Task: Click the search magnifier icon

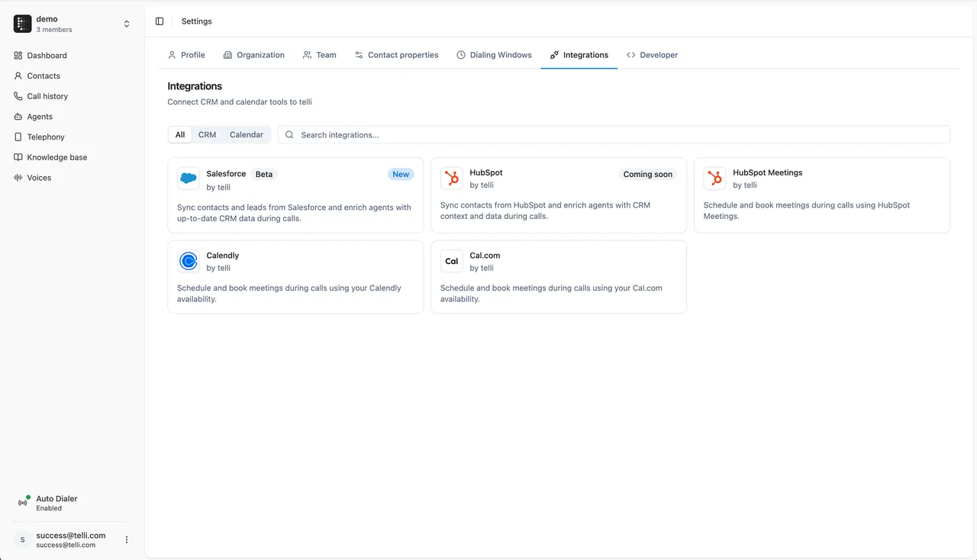Action: coord(289,135)
